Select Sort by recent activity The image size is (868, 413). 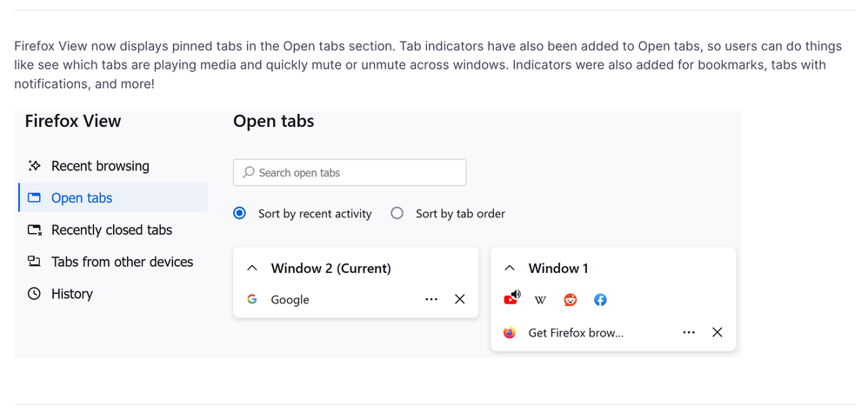coord(240,213)
